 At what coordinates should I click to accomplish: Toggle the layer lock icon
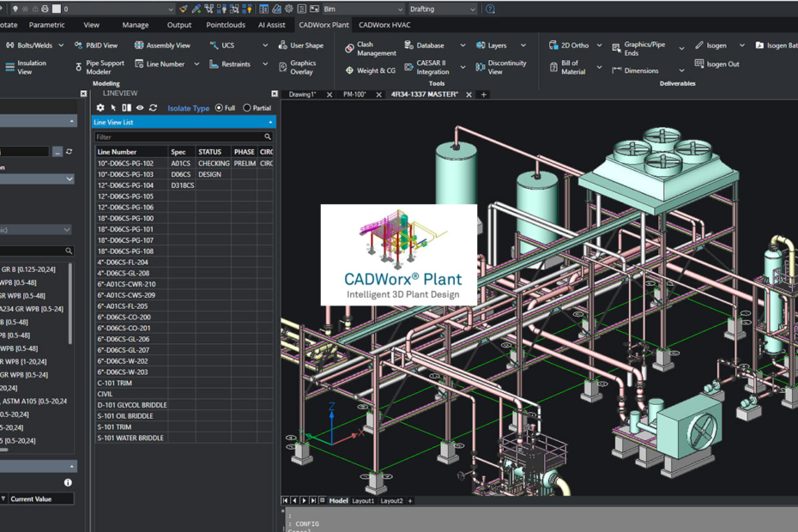tap(35, 9)
